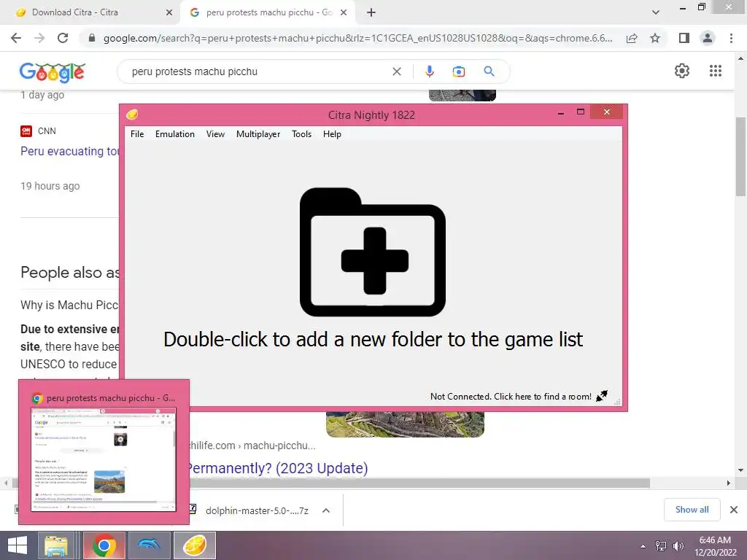Click the vertical page scrollbar thumb
This screenshot has width=747, height=560.
(740, 156)
